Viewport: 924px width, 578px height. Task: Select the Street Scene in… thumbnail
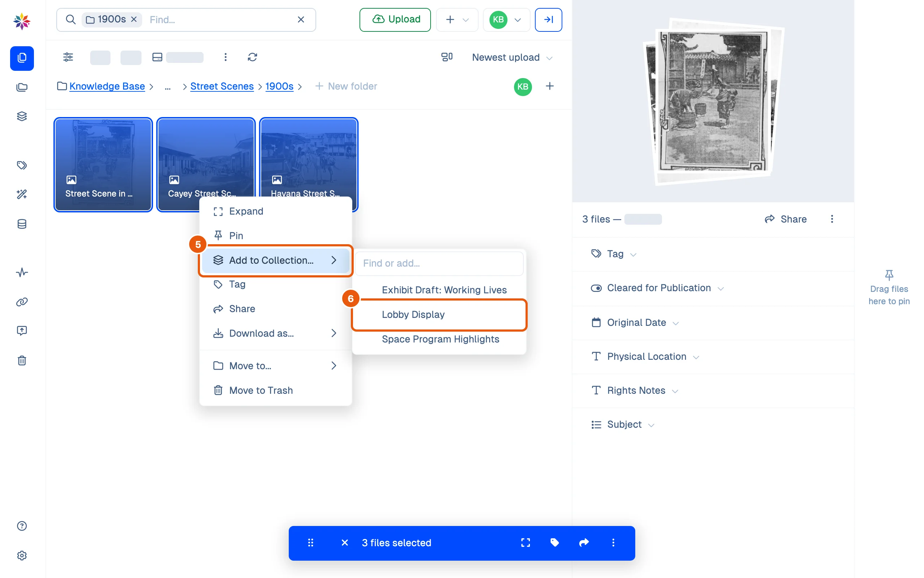(103, 165)
